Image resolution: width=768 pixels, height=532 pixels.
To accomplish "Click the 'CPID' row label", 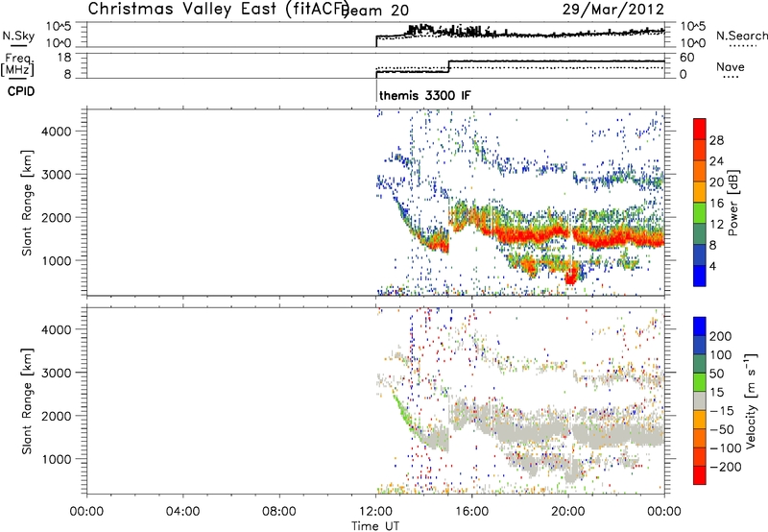I will click(x=21, y=91).
